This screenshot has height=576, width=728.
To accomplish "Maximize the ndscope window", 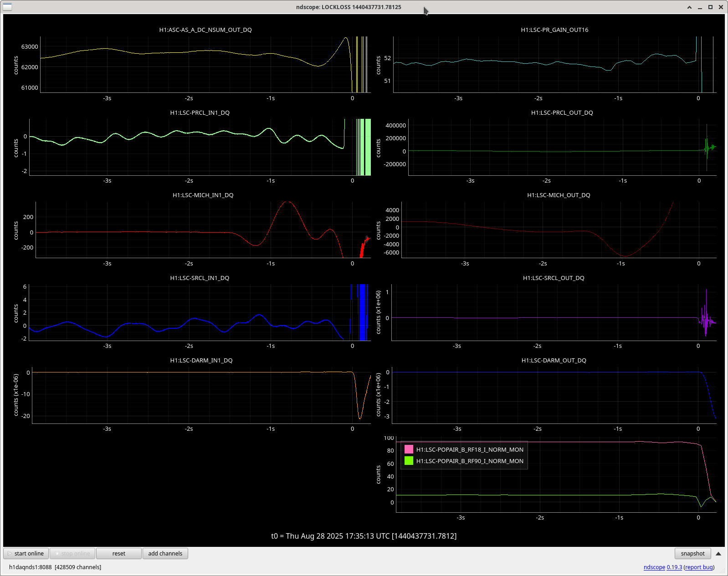I will [x=710, y=7].
